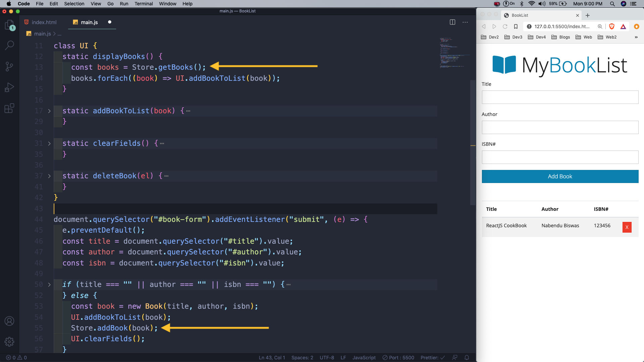Screen dimensions: 644x362
Task: Open the Wi-Fi menu in the menu bar
Action: [532, 4]
